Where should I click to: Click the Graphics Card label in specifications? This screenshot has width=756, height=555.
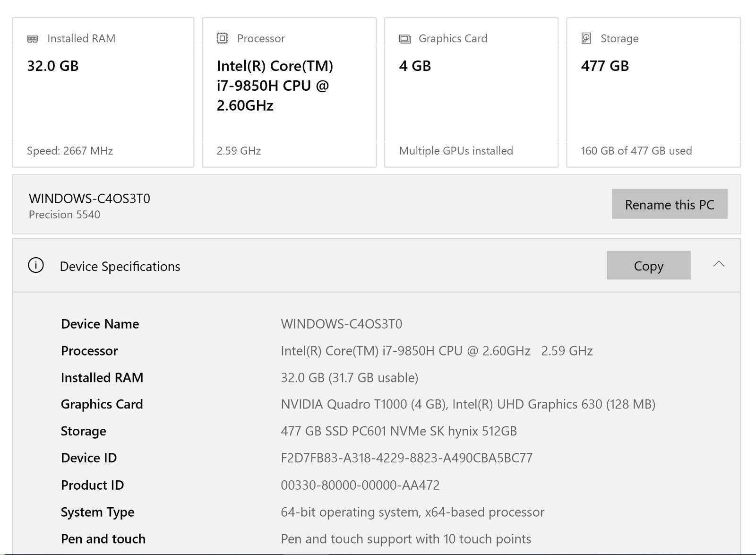(x=102, y=404)
